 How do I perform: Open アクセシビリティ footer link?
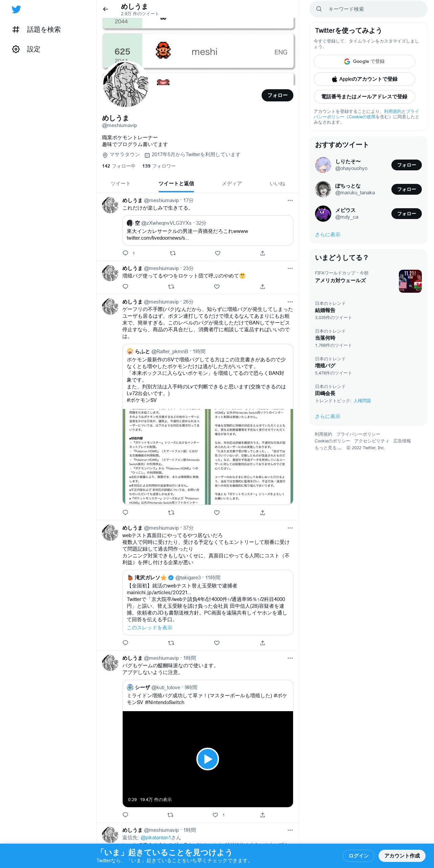pyautogui.click(x=371, y=441)
